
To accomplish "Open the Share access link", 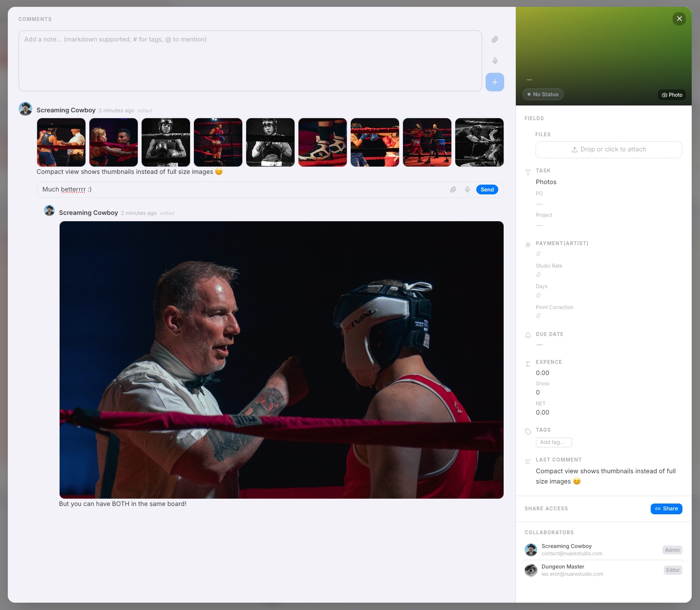I will click(x=666, y=508).
